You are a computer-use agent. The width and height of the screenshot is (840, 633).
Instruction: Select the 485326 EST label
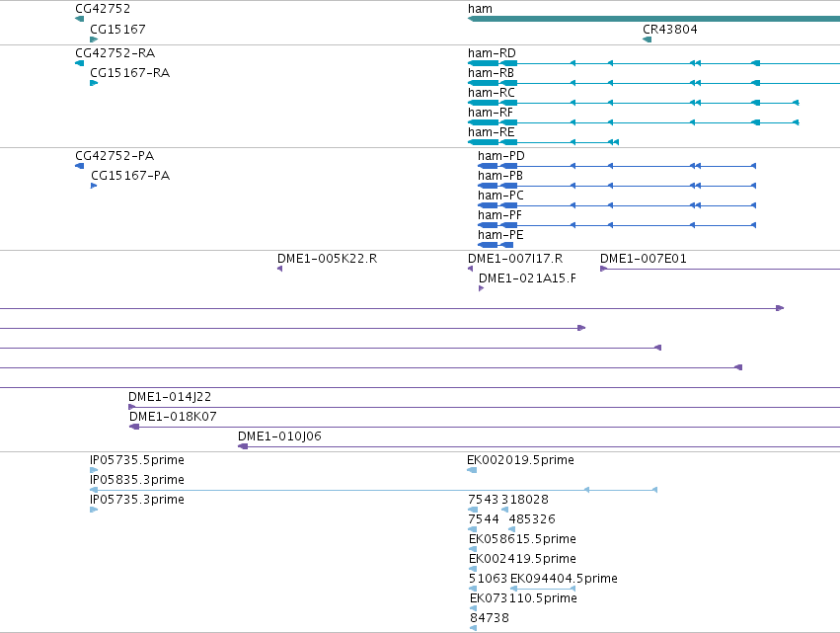(532, 518)
